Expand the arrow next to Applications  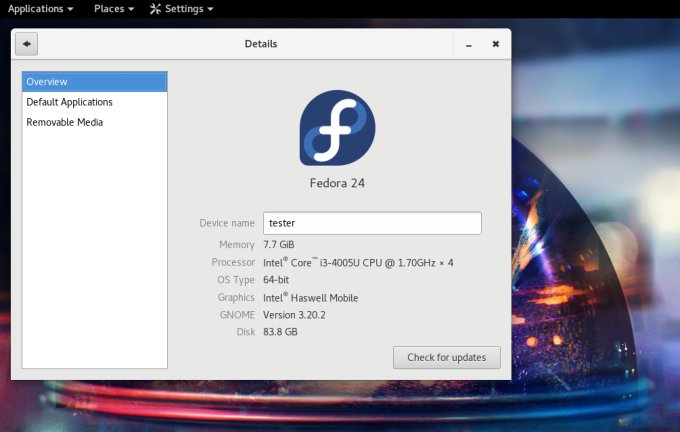pyautogui.click(x=70, y=9)
